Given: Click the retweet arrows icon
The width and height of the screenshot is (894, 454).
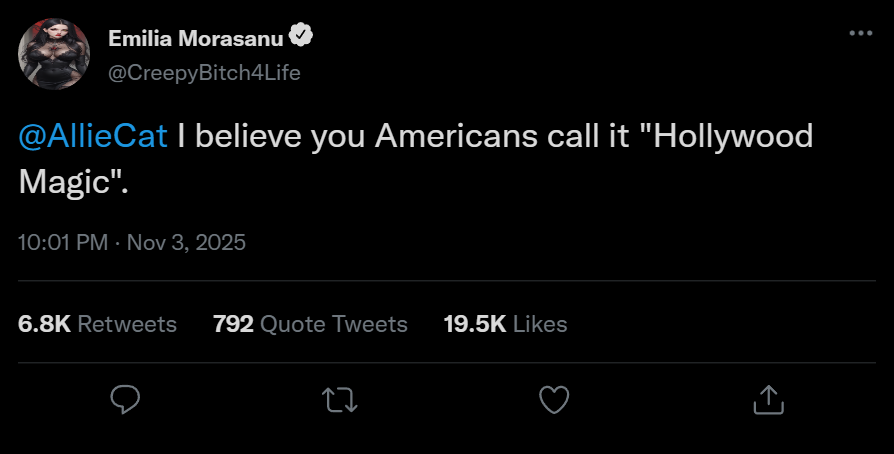Looking at the screenshot, I should coord(340,400).
